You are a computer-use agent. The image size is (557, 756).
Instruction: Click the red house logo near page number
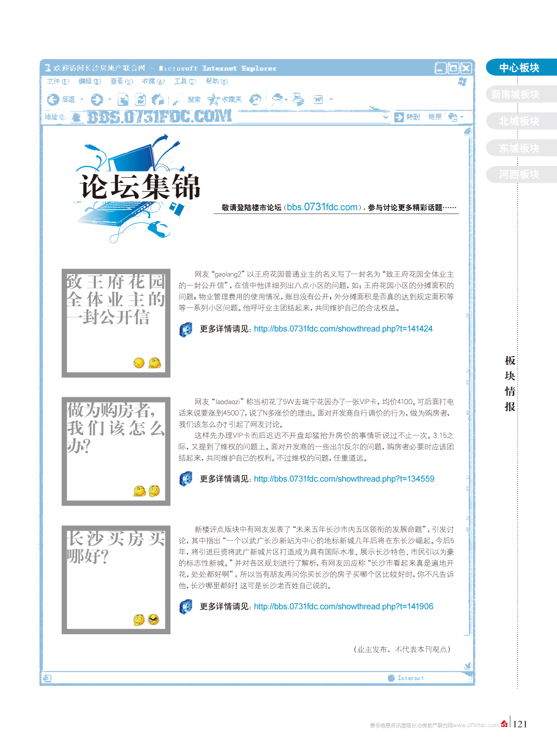(x=504, y=724)
